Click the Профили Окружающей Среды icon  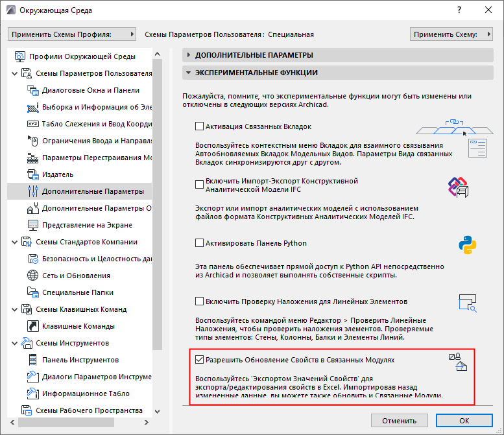click(x=20, y=56)
